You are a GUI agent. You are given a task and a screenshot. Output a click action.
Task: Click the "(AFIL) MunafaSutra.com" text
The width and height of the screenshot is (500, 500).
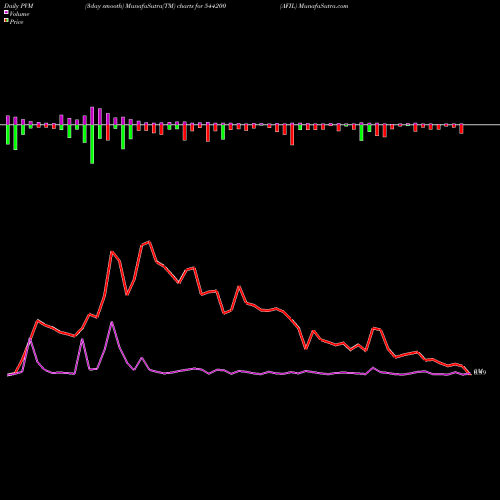314,6
